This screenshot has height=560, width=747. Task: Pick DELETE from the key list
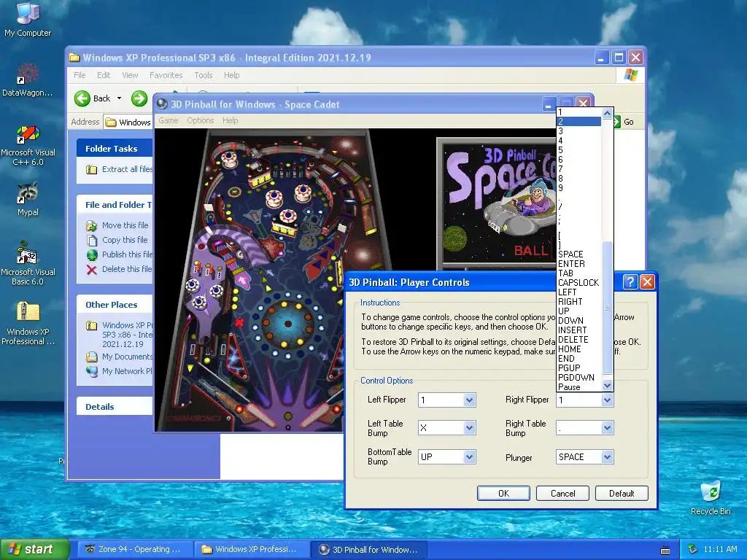(x=578, y=340)
